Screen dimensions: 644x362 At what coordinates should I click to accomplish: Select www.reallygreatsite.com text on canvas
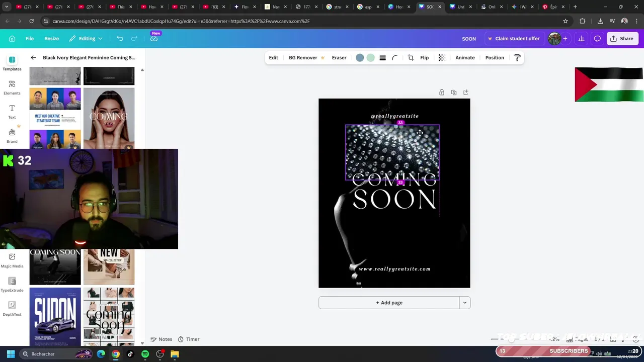(x=394, y=269)
